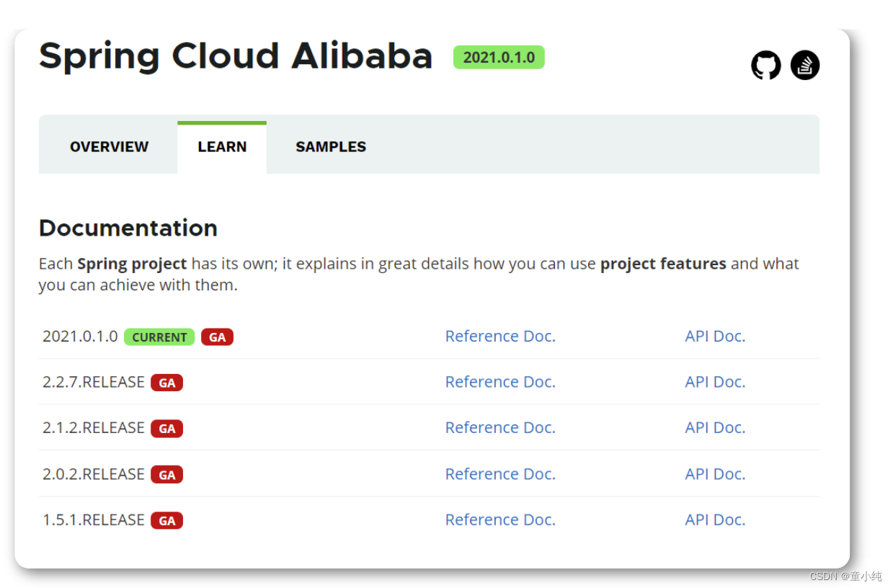This screenshot has width=893, height=588.
Task: View API Doc. for 2.2.7.RELEASE
Action: pyautogui.click(x=715, y=382)
